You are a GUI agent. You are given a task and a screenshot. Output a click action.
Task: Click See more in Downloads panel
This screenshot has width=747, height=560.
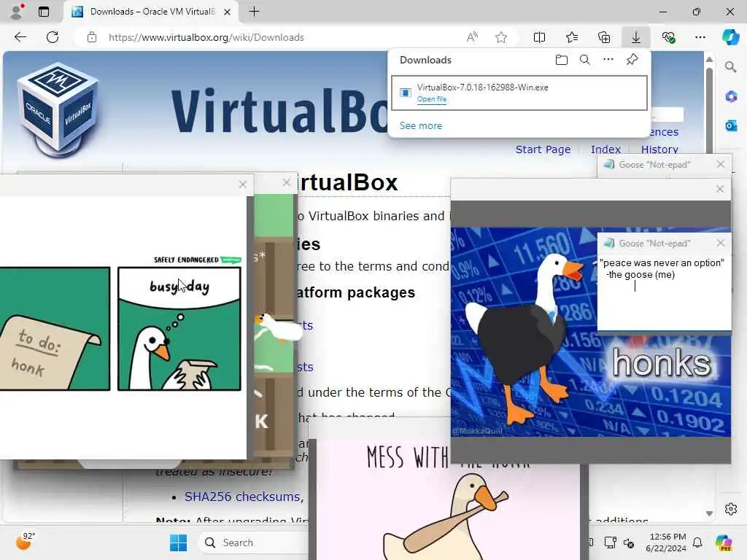pyautogui.click(x=421, y=125)
